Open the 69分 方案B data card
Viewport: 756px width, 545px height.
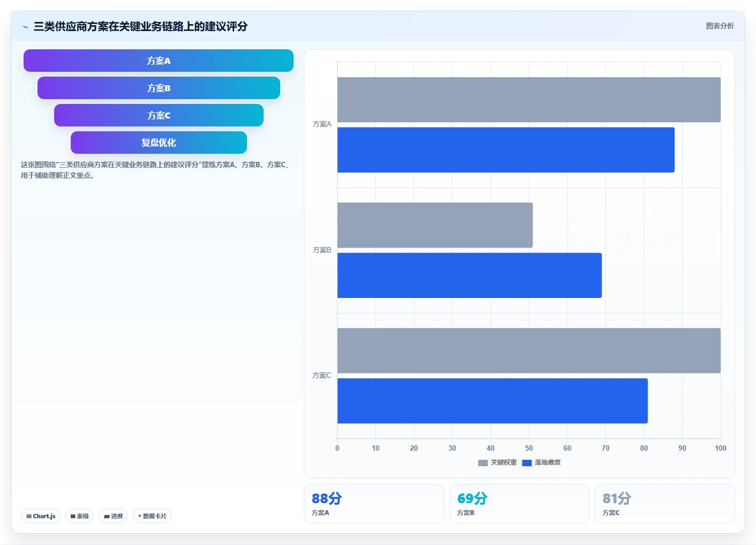[x=519, y=504]
